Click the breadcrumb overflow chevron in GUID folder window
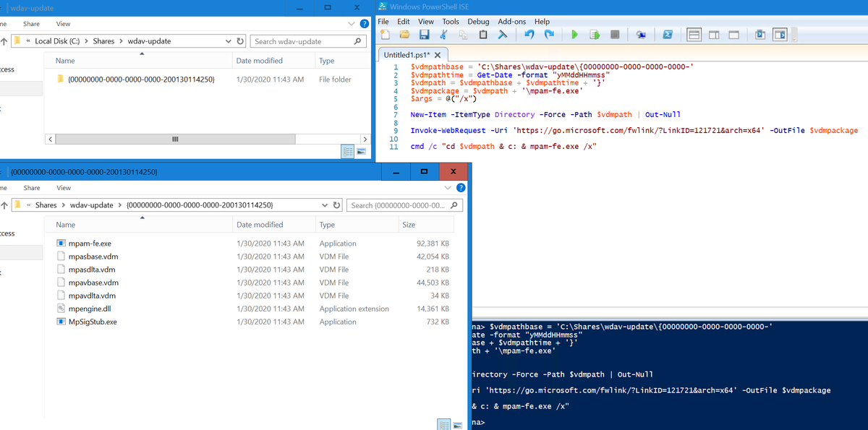The image size is (868, 430). [x=28, y=205]
